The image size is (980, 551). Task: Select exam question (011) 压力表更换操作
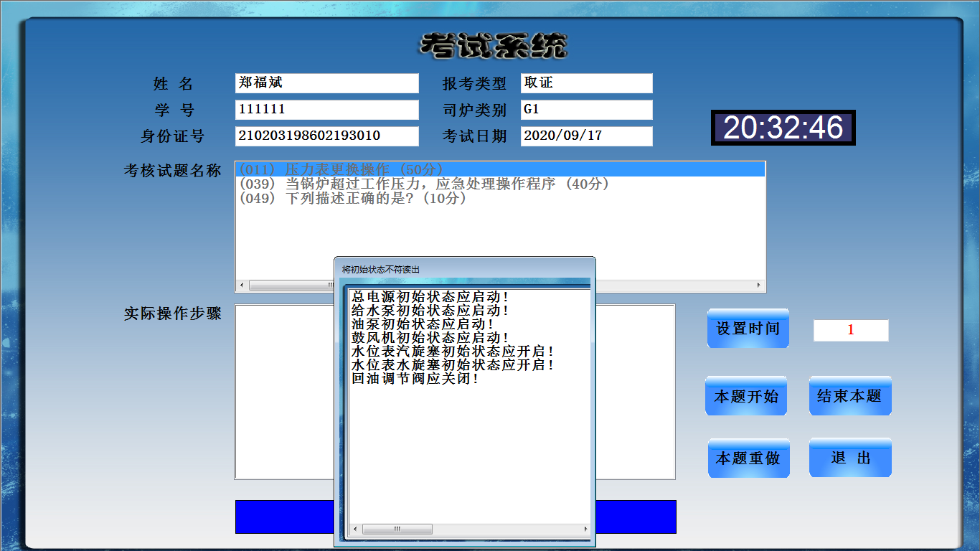point(337,170)
